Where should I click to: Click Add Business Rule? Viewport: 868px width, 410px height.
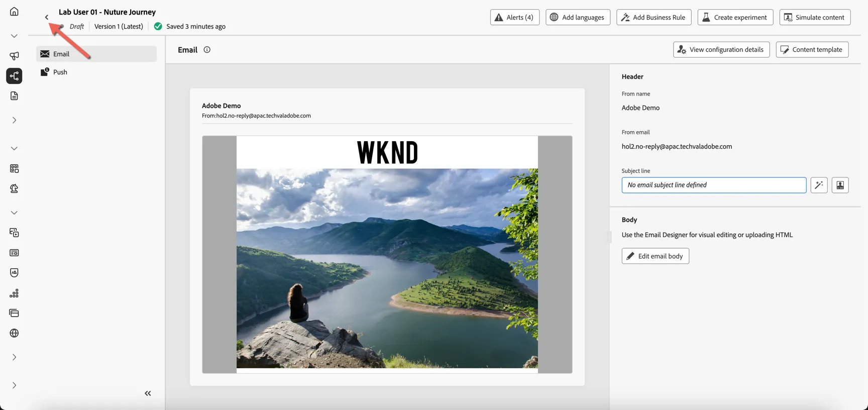[x=654, y=17]
